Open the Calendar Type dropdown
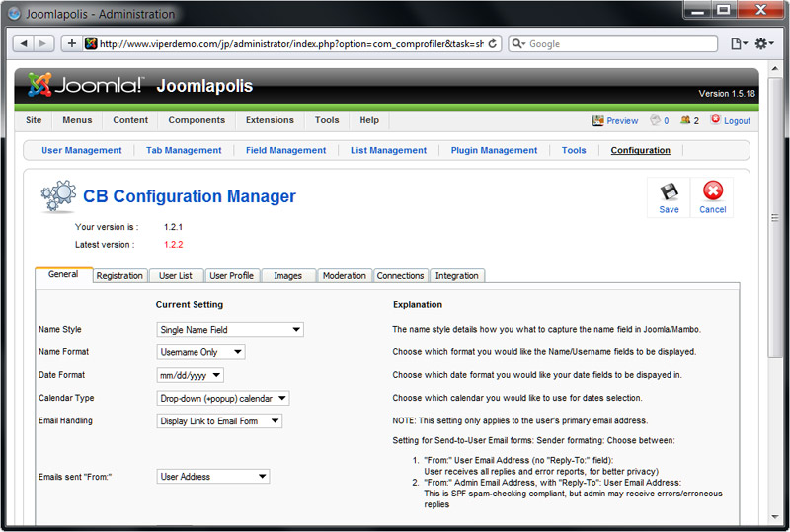 pyautogui.click(x=223, y=398)
